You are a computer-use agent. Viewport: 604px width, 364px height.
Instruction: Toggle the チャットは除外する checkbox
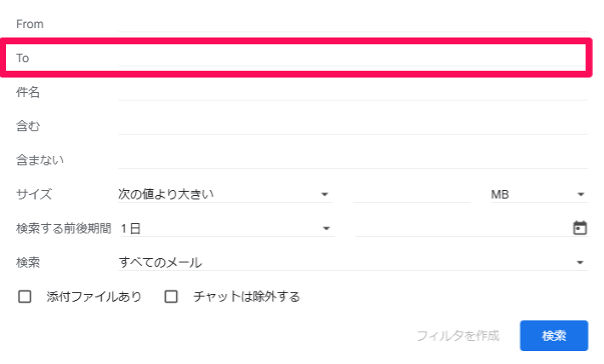pyautogui.click(x=171, y=297)
